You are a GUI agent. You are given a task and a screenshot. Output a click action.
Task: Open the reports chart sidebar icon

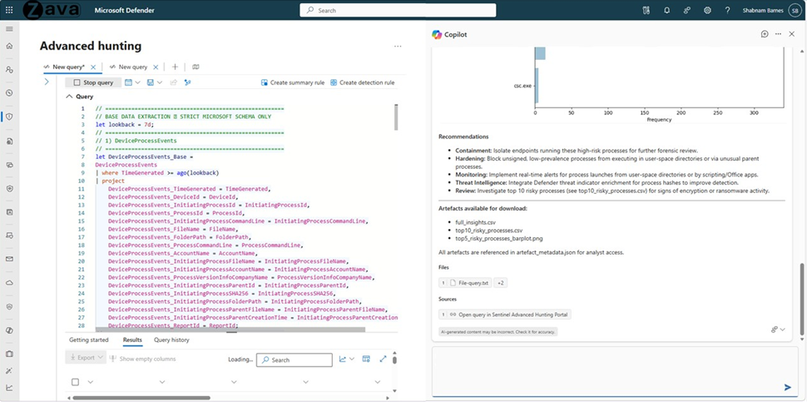[9, 388]
